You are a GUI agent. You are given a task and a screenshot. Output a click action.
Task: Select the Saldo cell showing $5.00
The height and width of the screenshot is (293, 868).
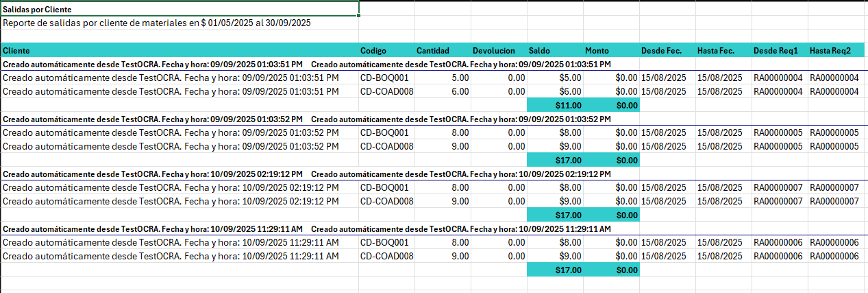[x=555, y=78]
